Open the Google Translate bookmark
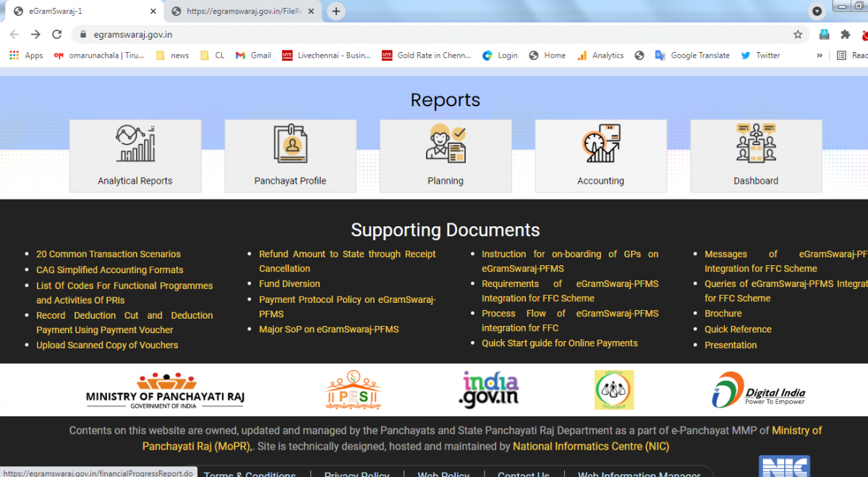Viewport: 868px width, 477px height. pyautogui.click(x=692, y=55)
